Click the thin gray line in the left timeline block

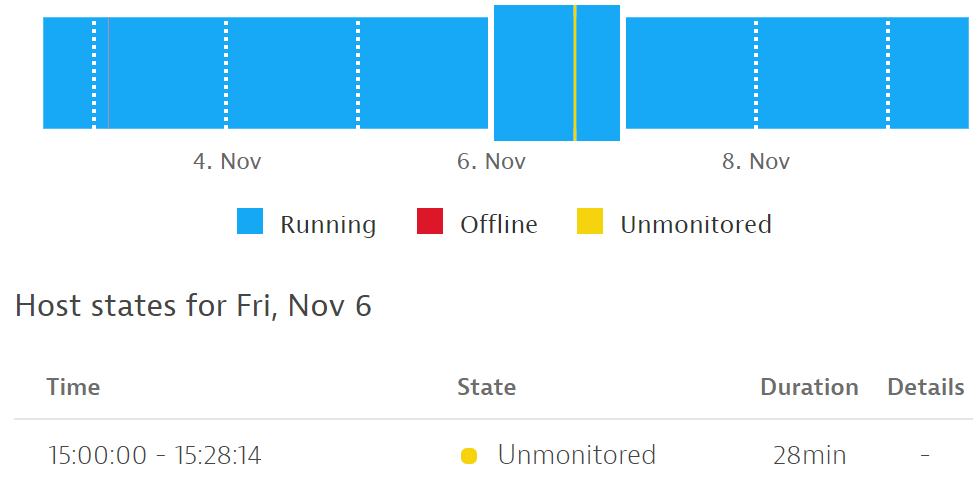(108, 73)
